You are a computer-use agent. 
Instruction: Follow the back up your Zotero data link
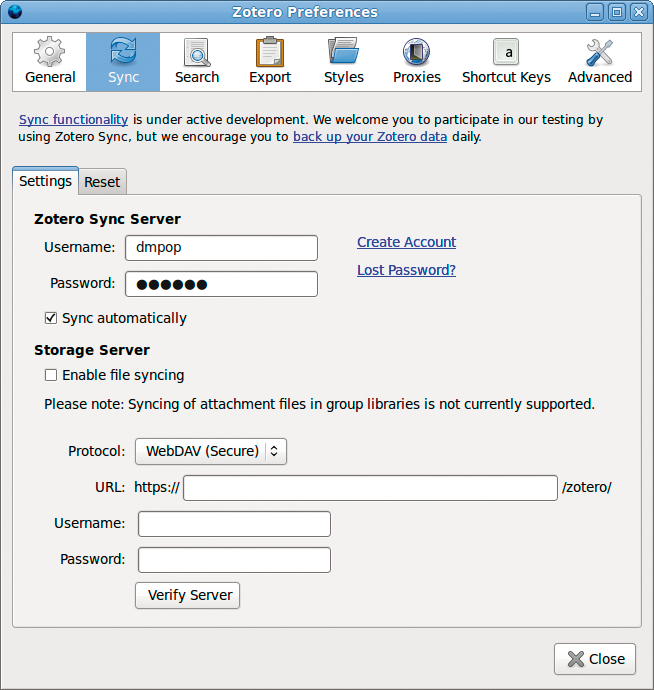coord(370,137)
